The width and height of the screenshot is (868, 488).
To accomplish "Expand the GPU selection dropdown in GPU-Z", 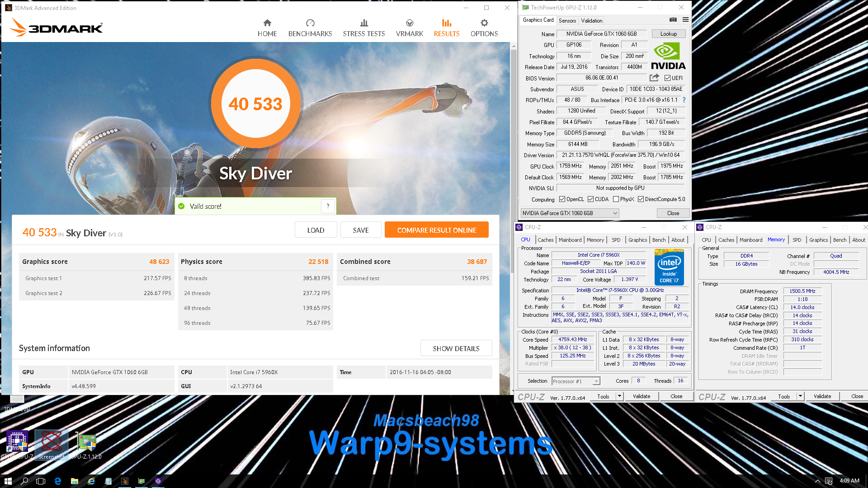I will (570, 213).
